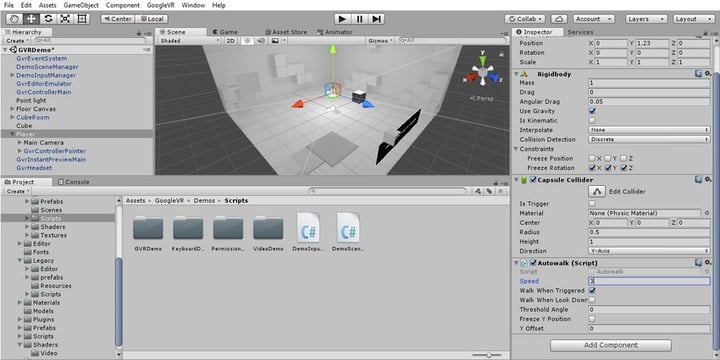Open the Component menu
720x360 pixels.
click(x=123, y=6)
